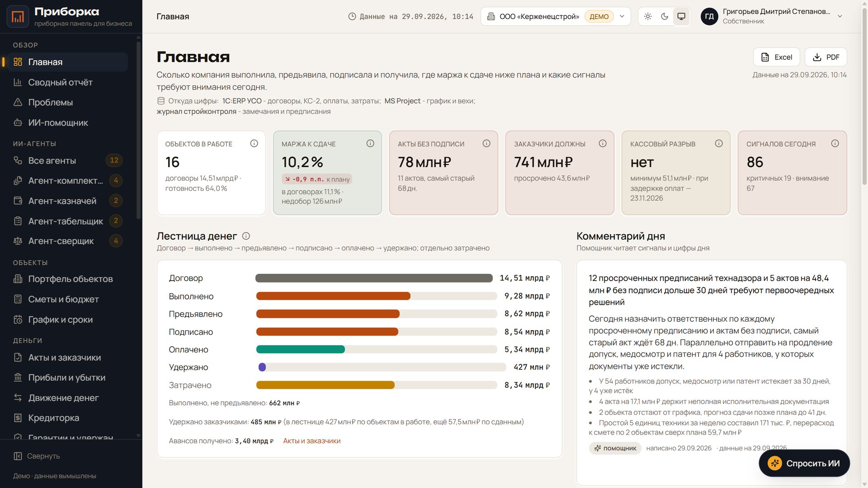Screen dimensions: 868x488
Task: Click the Оплачено green progress bar
Action: pos(300,349)
